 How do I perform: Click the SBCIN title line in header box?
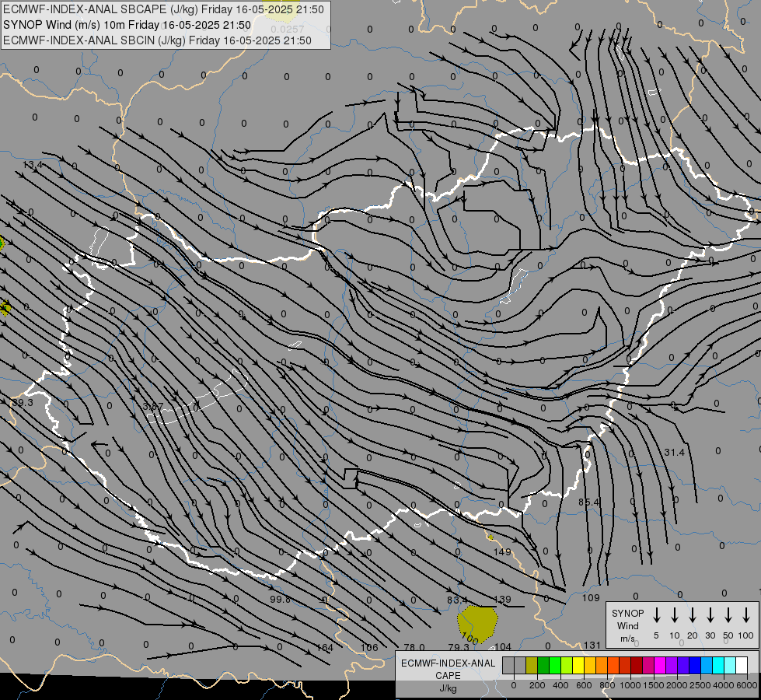(157, 40)
